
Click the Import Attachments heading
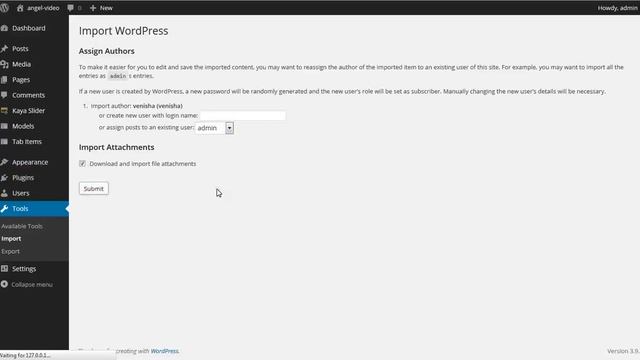coord(117,147)
